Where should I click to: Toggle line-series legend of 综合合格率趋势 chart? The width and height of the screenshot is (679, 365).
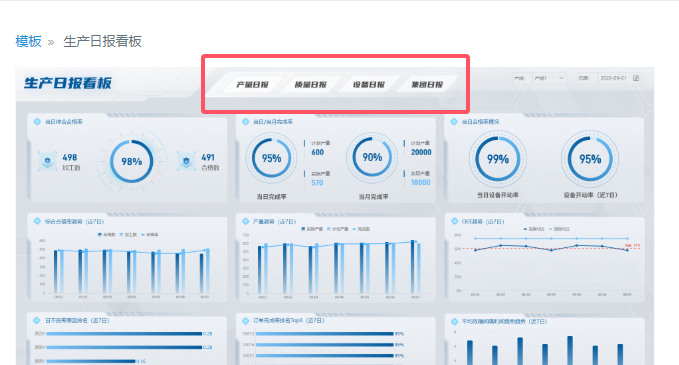coord(150,235)
